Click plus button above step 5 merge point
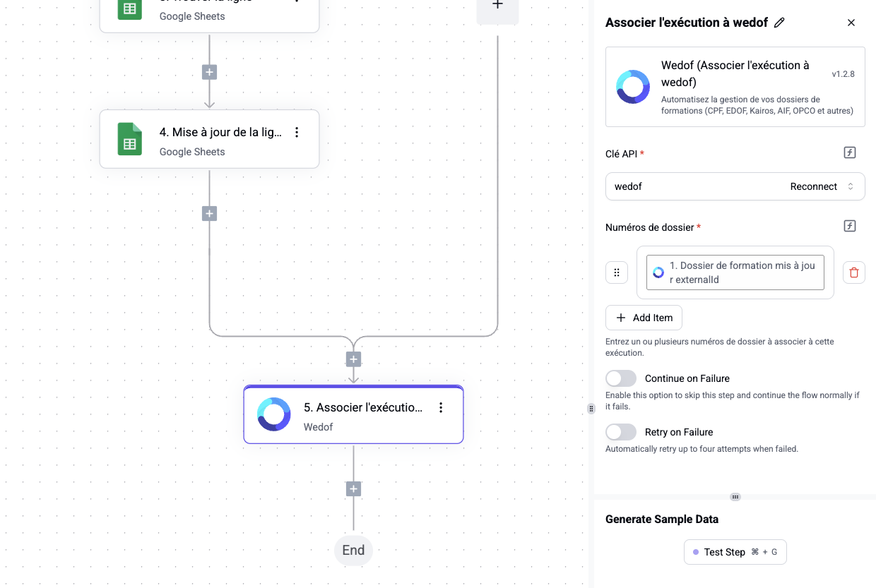876x588 pixels. 354,359
